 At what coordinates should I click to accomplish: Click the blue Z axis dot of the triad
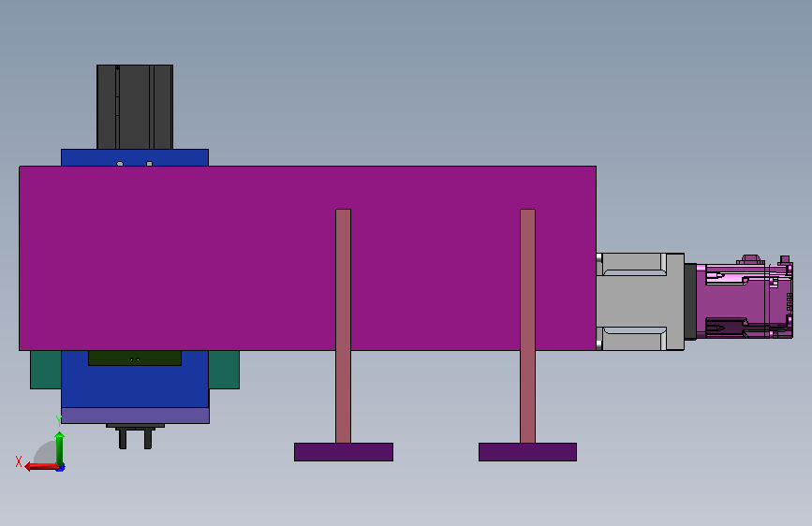click(x=61, y=468)
